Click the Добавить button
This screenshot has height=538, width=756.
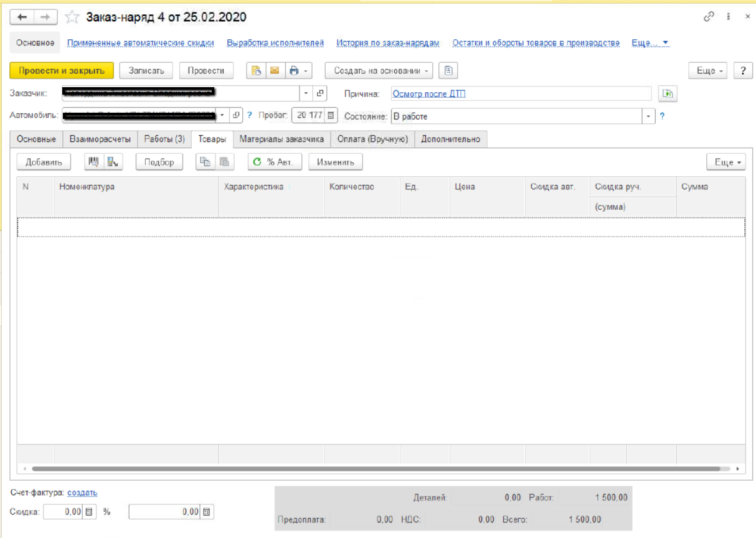[x=44, y=162]
